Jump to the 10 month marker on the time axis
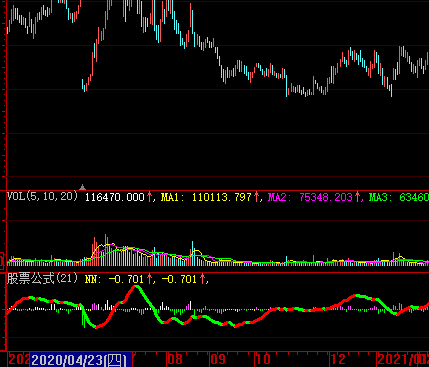The image size is (429, 367). pyautogui.click(x=263, y=359)
